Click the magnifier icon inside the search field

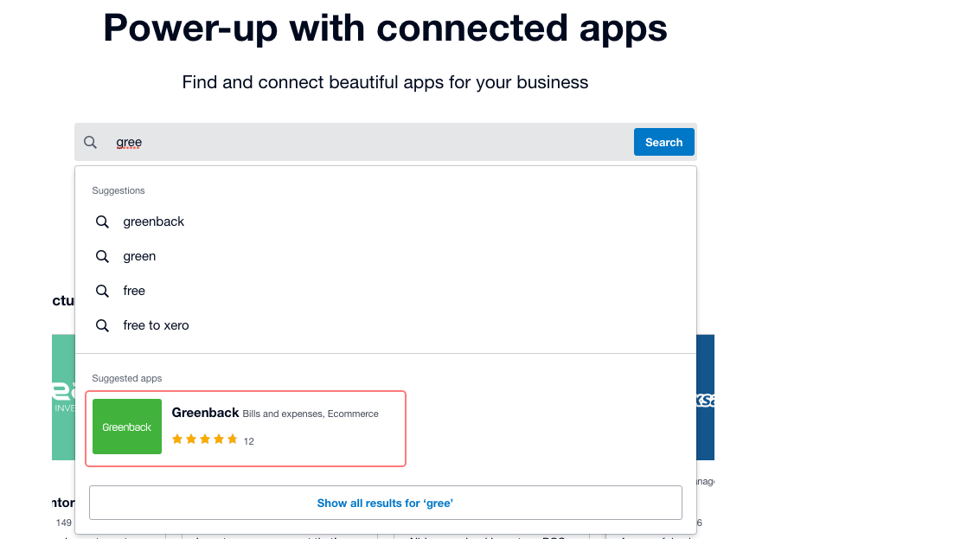[90, 143]
